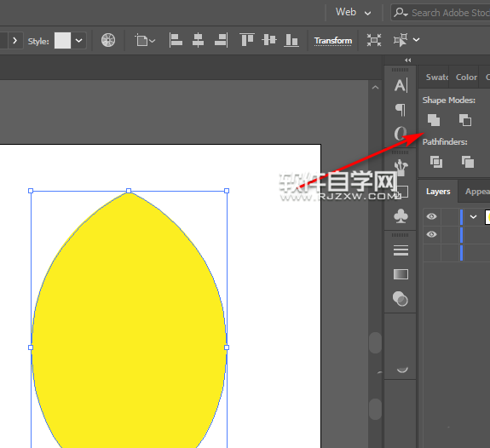
Task: Hide the top layer with eye icon
Action: click(x=431, y=216)
